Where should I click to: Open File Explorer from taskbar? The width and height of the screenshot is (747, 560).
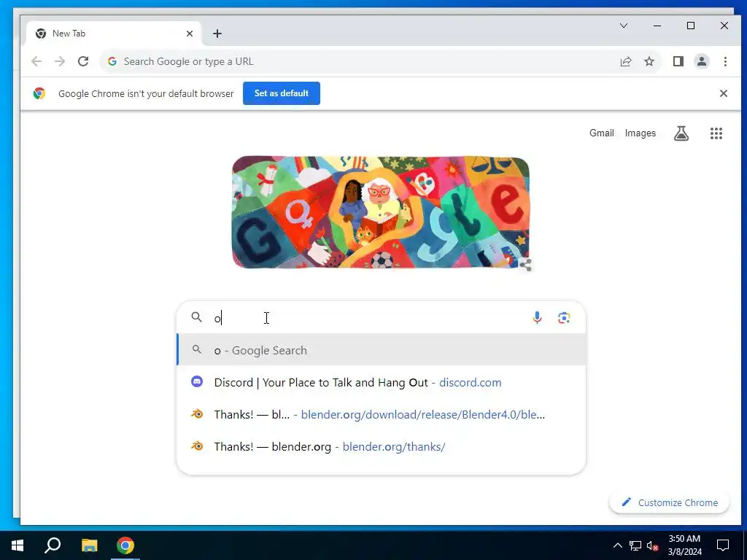tap(89, 545)
